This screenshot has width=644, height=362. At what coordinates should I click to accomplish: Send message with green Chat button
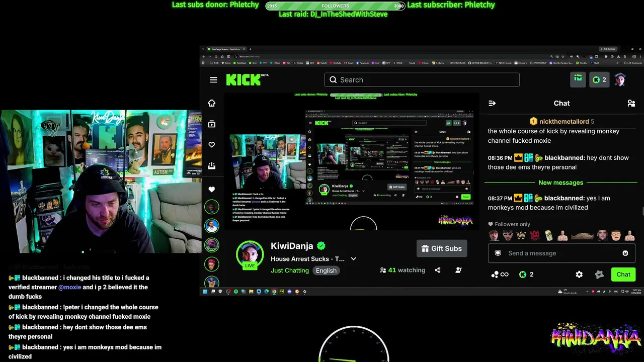click(623, 275)
